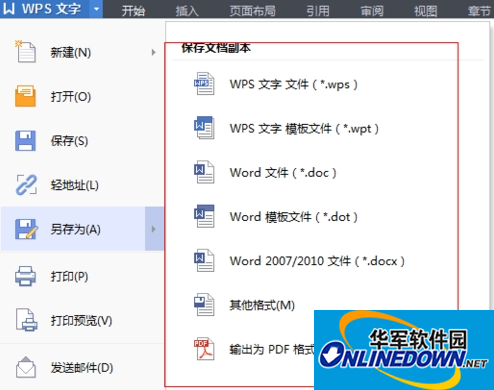Select 输出为 PDF 格式 option
The height and width of the screenshot is (390, 494).
(x=272, y=349)
